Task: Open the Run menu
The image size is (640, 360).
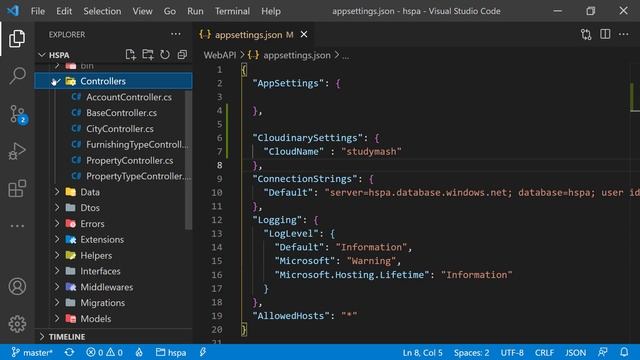Action: click(x=195, y=11)
